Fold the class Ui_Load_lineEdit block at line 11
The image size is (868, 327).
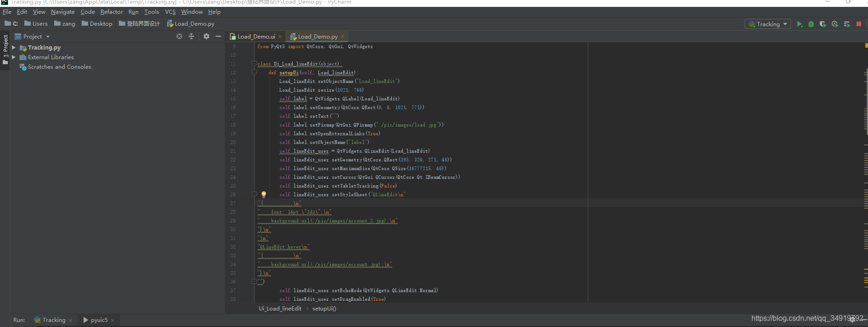[254, 64]
